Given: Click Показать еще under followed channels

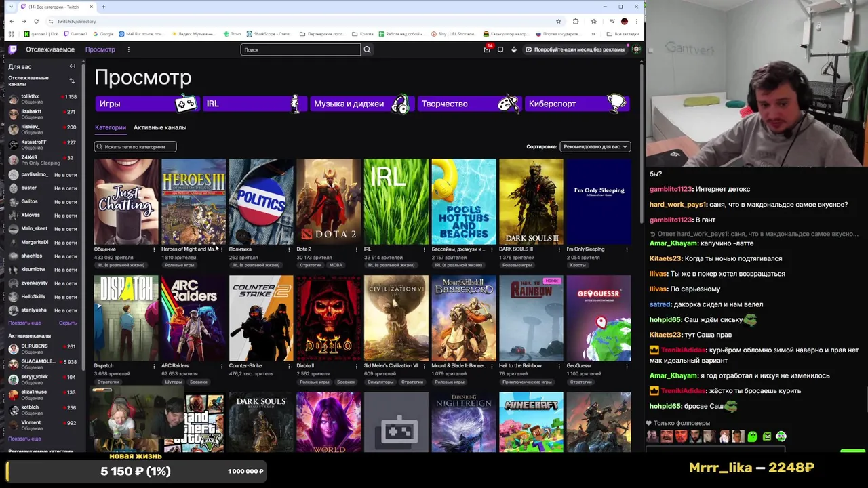Looking at the screenshot, I should 24,323.
